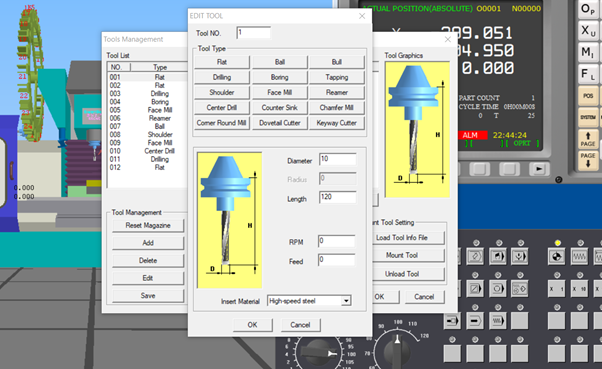Image resolution: width=602 pixels, height=369 pixels.
Task: Select tool 010 Center Drill in Tool List
Action: [x=147, y=151]
